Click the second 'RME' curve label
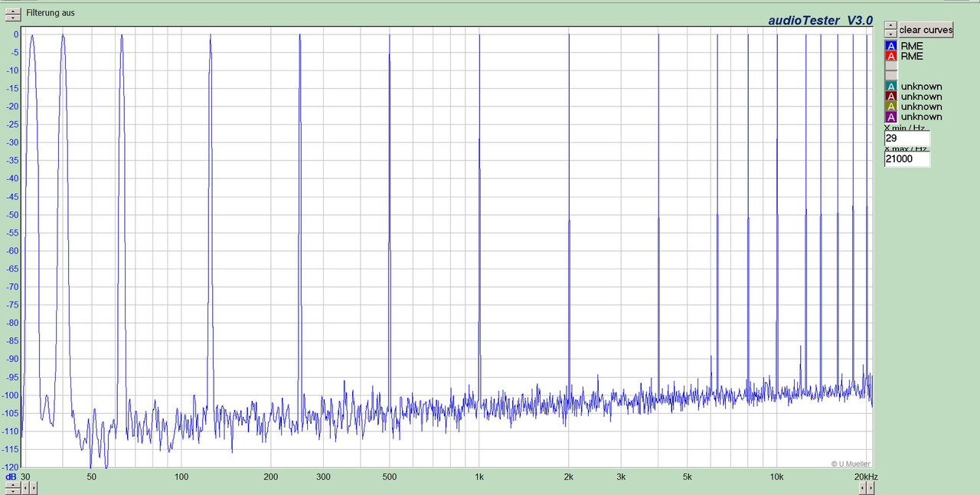Image resolution: width=980 pixels, height=495 pixels. [912, 56]
